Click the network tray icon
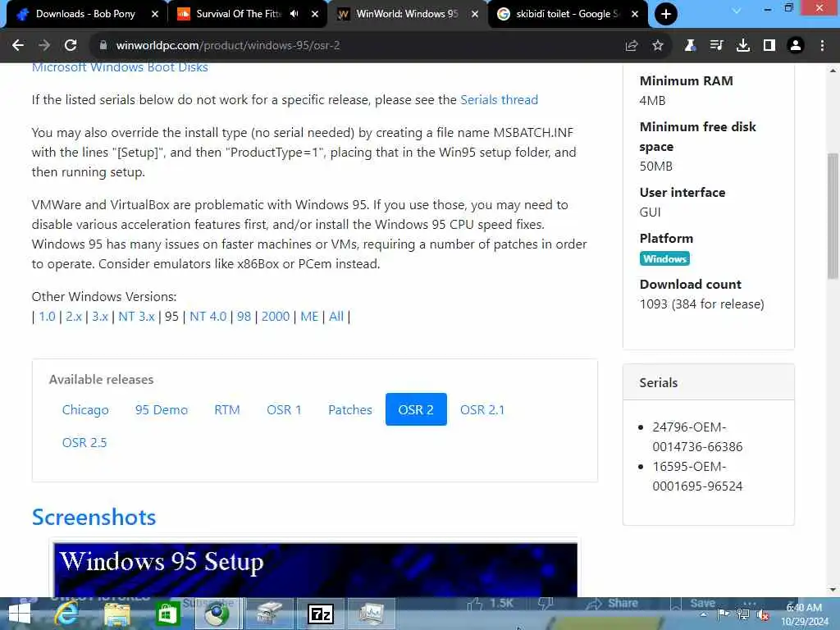The width and height of the screenshot is (840, 630). [x=742, y=614]
